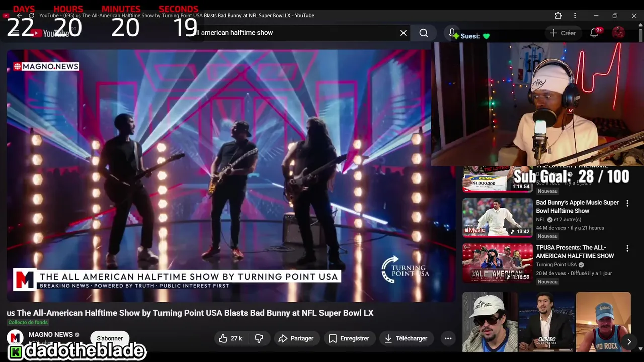Open Bad Bunny's Apple Music Halftime thumbnail
The height and width of the screenshot is (362, 644).
click(498, 217)
